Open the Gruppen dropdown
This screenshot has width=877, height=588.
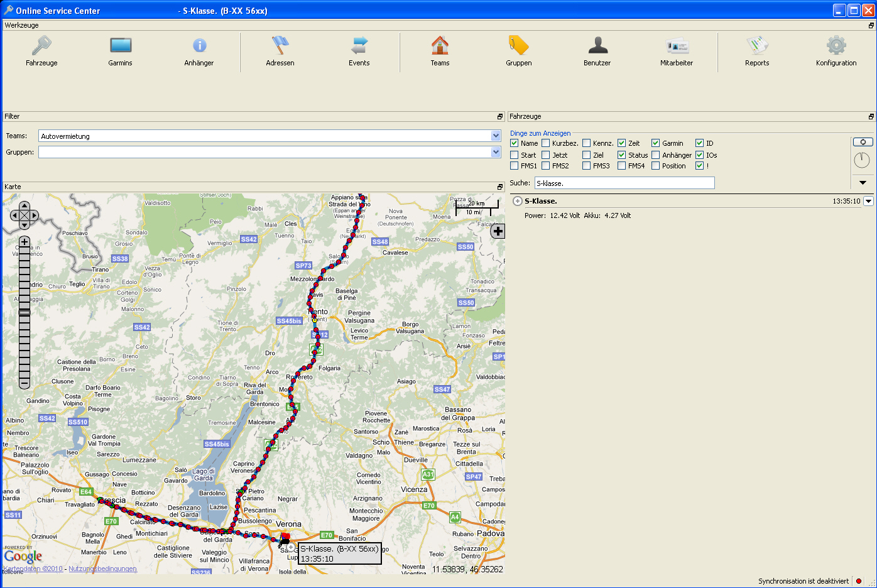coord(496,152)
